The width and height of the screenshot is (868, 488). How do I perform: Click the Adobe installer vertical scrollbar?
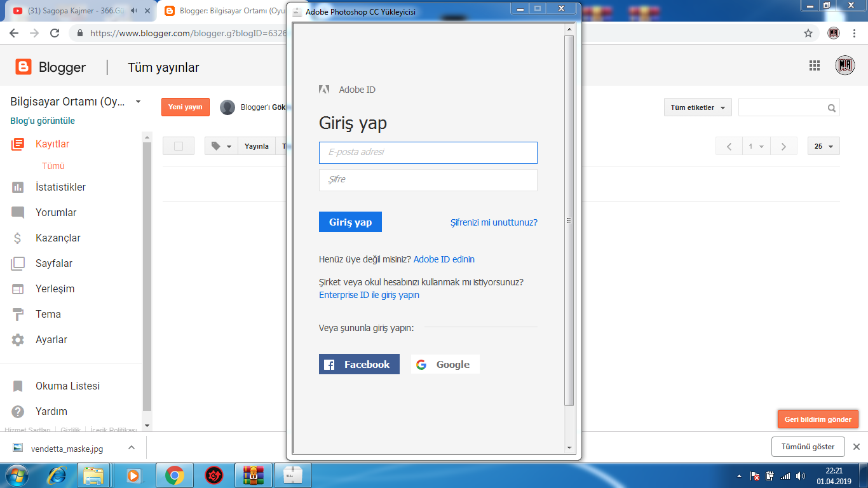click(x=569, y=220)
